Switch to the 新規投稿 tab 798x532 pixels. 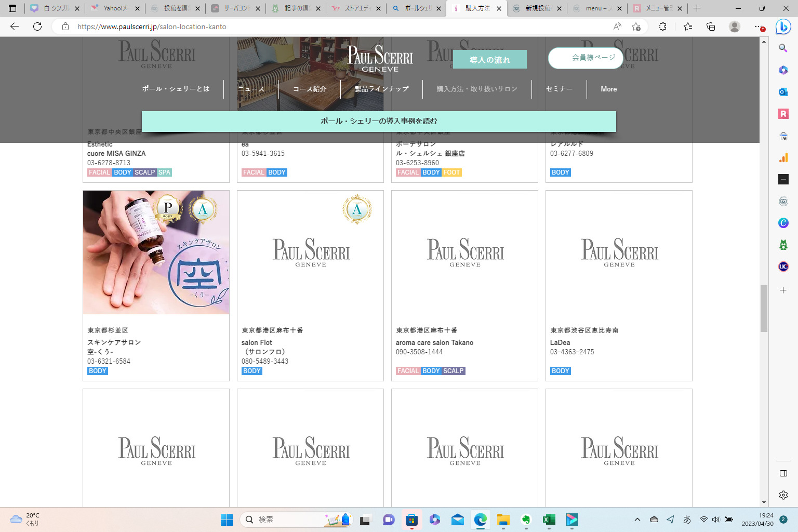click(537, 8)
